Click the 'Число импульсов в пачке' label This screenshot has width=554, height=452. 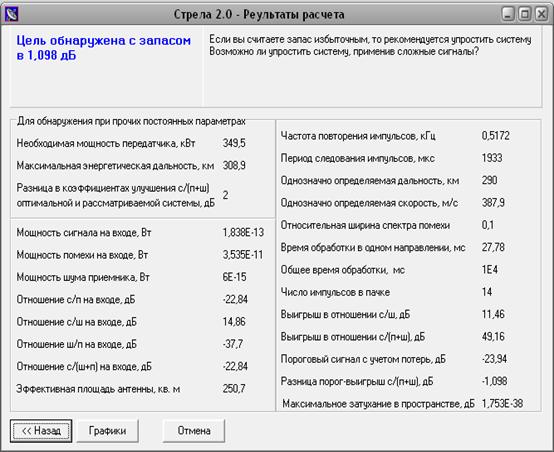[x=335, y=292]
